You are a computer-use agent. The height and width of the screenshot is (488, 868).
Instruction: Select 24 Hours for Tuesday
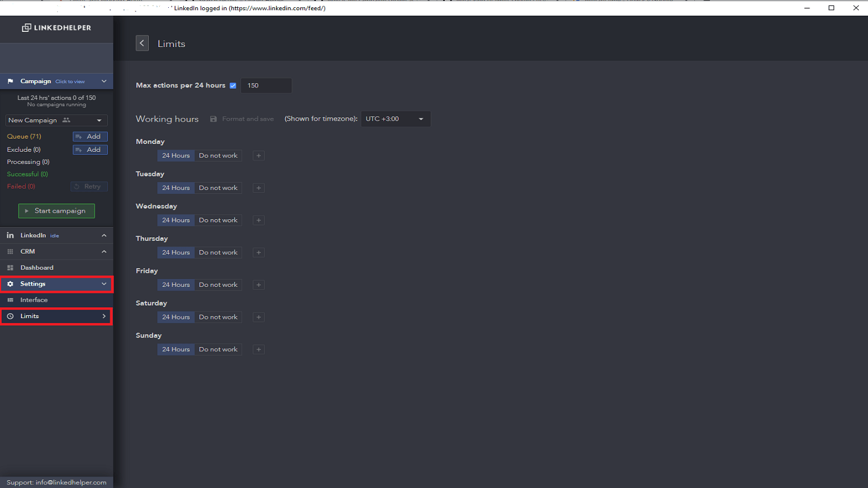176,188
